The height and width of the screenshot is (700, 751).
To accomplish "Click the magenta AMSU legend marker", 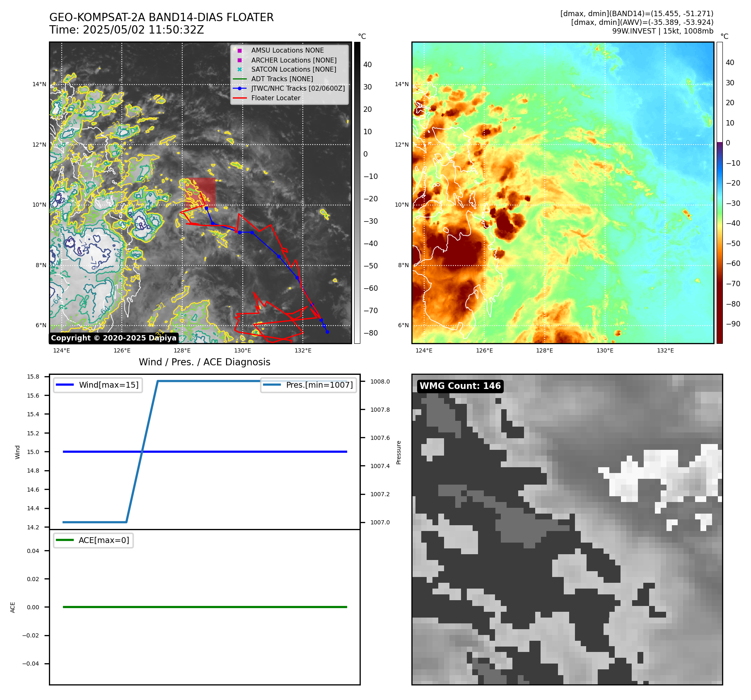I will [239, 51].
